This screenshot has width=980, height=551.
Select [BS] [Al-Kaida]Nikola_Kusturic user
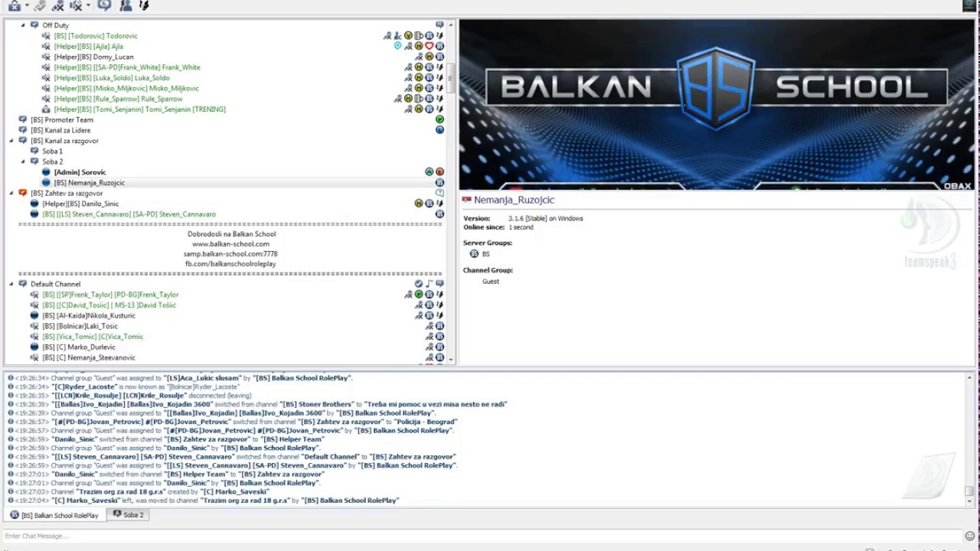89,315
